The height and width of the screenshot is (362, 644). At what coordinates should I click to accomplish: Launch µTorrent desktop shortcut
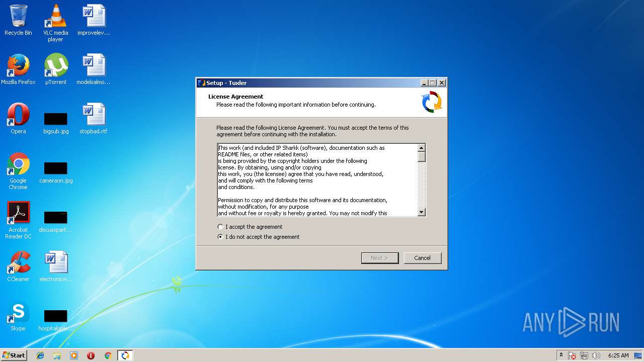pyautogui.click(x=56, y=69)
